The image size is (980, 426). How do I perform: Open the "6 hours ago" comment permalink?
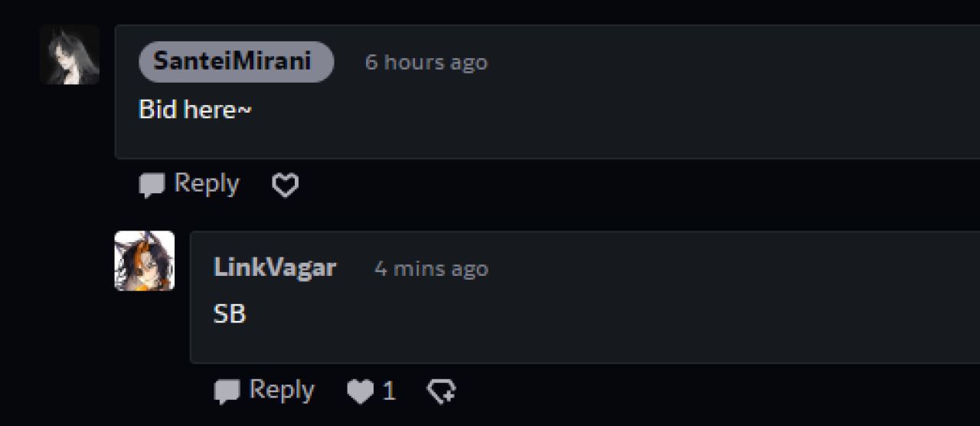pos(426,62)
